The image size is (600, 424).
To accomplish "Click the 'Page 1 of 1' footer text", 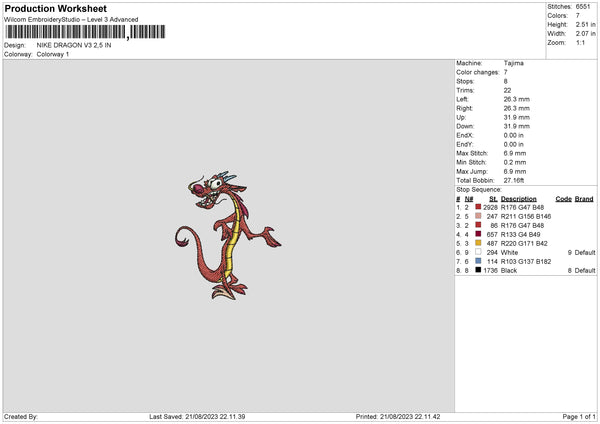I will tap(579, 417).
